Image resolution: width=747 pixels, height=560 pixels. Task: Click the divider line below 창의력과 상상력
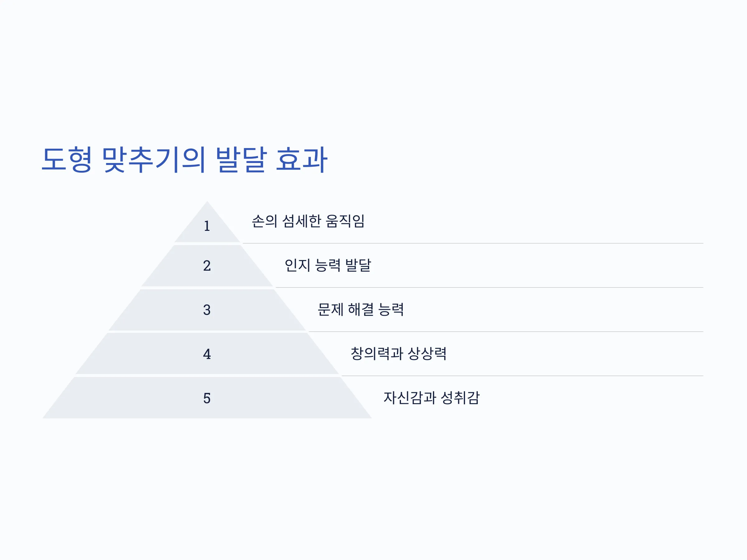click(523, 376)
